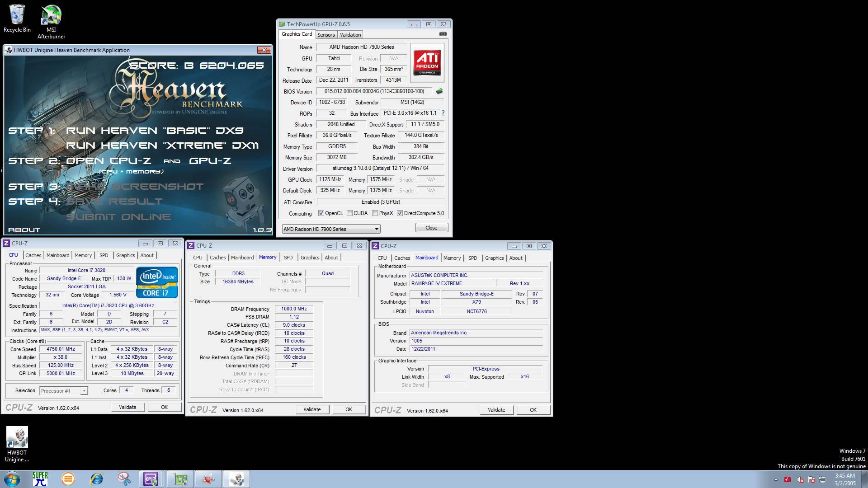Viewport: 868px width, 488px height.
Task: Click the RAMPAGE IV EXTREME model field
Action: [452, 284]
